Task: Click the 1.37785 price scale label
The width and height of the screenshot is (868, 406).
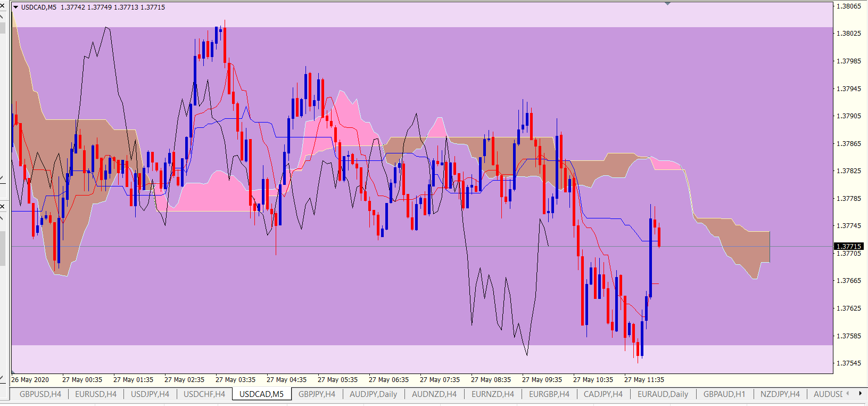Action: [849, 199]
